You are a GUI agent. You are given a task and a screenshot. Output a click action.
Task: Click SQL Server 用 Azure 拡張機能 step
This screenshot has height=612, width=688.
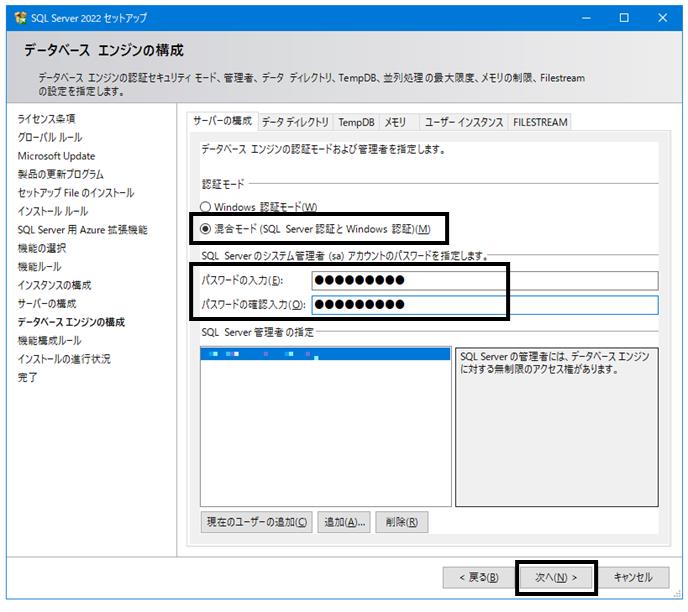point(82,229)
